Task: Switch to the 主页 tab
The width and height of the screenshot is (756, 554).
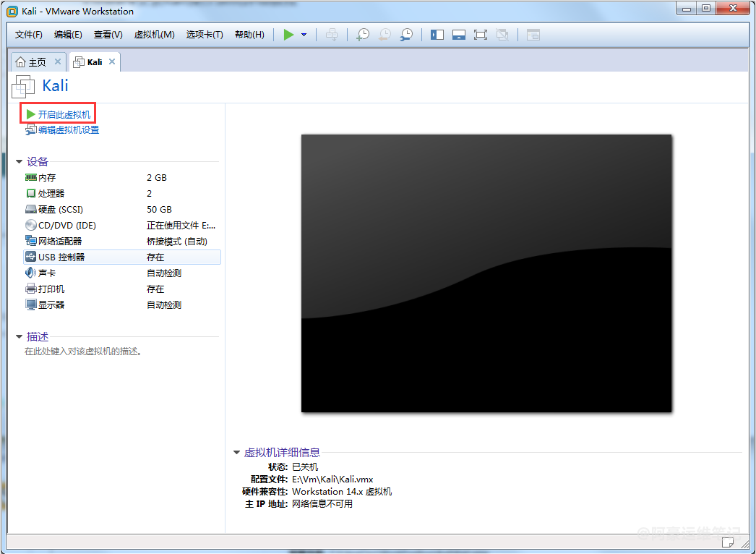Action: [36, 62]
